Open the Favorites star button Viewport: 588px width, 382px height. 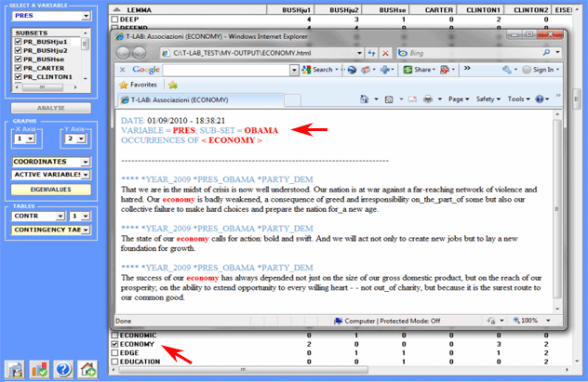138,85
